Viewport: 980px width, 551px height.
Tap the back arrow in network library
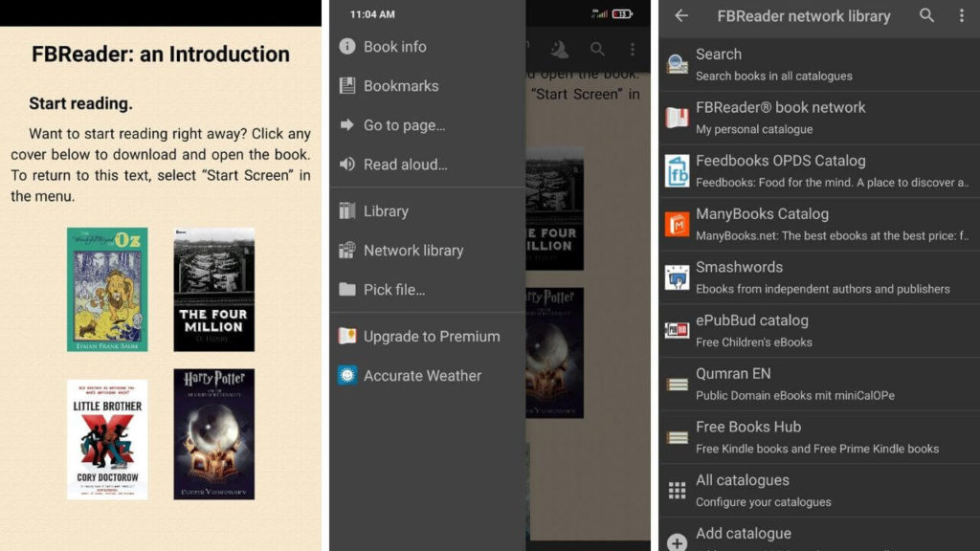[x=680, y=16]
